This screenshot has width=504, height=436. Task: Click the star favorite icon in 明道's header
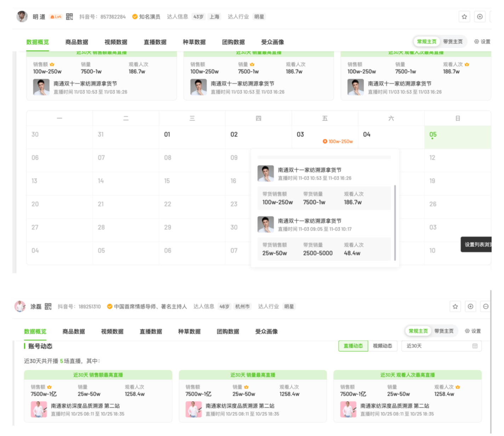pos(464,17)
